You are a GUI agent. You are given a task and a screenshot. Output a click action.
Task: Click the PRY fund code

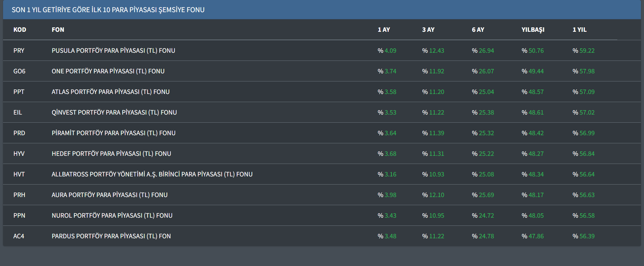pos(19,51)
